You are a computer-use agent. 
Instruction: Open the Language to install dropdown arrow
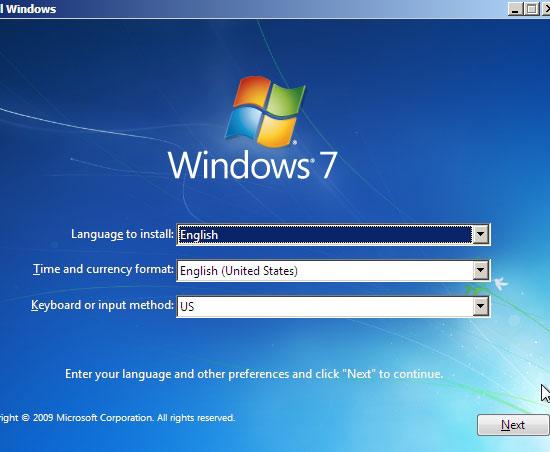tap(481, 234)
